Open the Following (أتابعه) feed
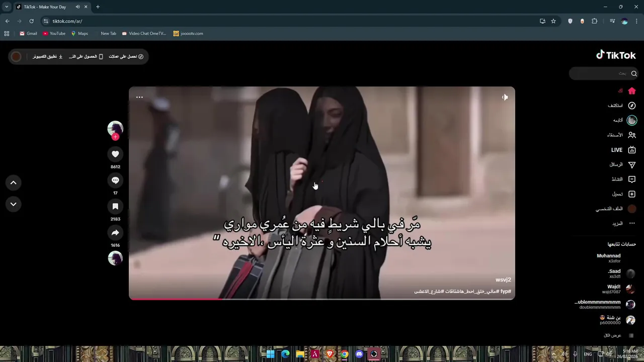The height and width of the screenshot is (362, 644). [624, 120]
